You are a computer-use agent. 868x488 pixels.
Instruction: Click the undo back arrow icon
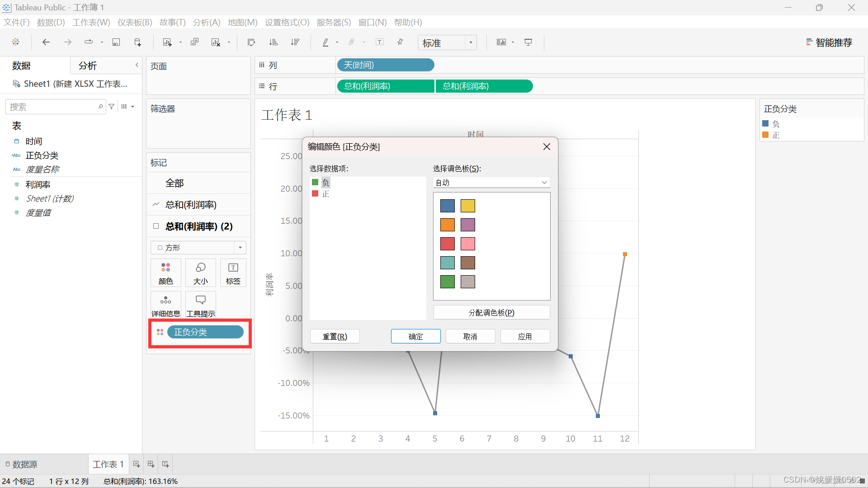click(x=46, y=42)
